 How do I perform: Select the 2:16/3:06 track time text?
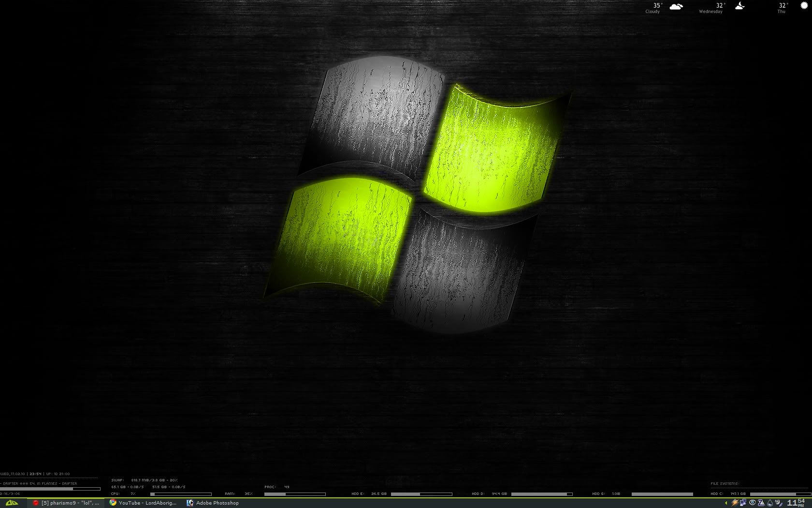[x=10, y=493]
